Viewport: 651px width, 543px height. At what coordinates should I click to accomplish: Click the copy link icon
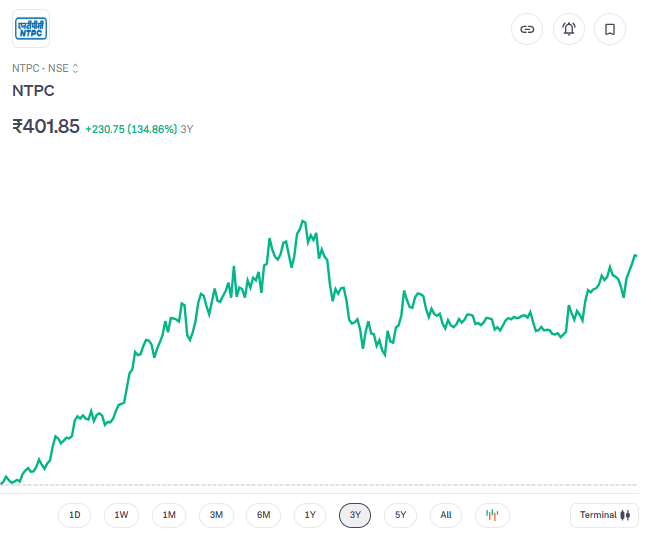pyautogui.click(x=527, y=29)
